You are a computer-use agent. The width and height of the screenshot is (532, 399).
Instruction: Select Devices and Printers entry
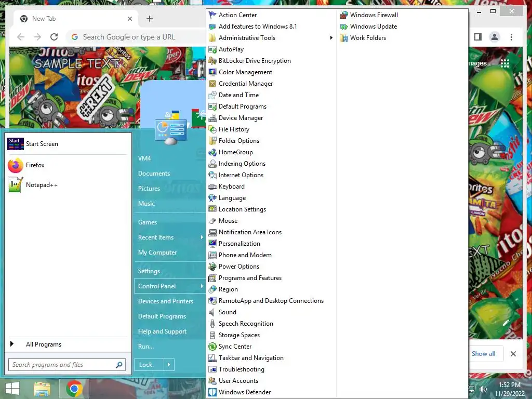166,301
